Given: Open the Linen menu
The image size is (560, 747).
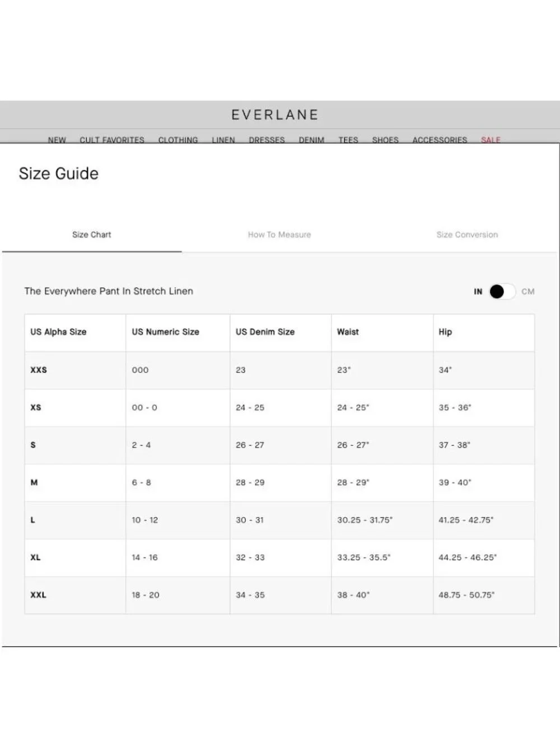Looking at the screenshot, I should pyautogui.click(x=223, y=140).
